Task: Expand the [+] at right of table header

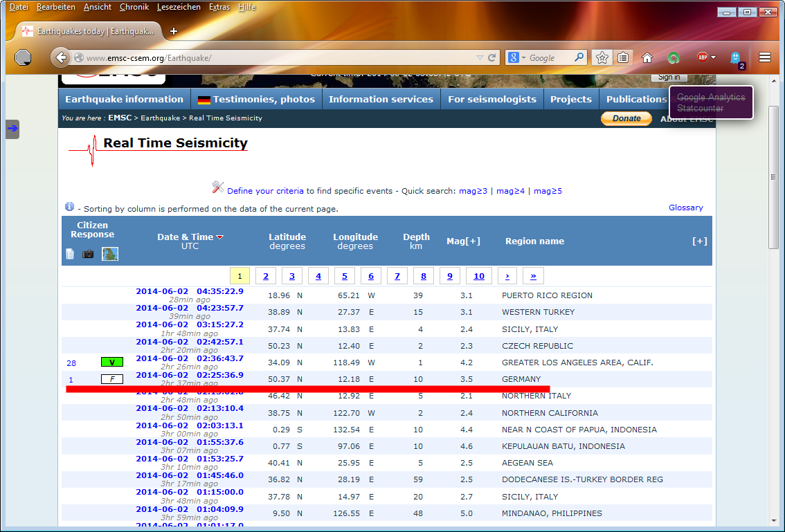Action: (700, 241)
